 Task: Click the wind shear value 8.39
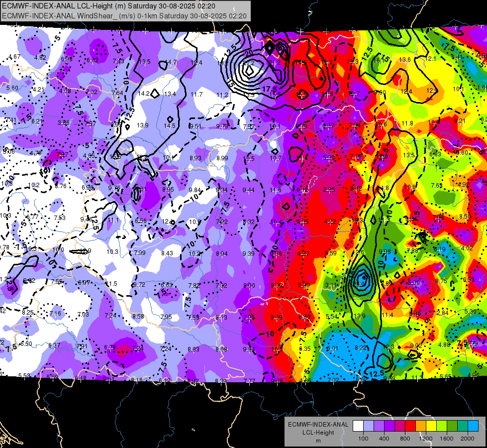220,381
